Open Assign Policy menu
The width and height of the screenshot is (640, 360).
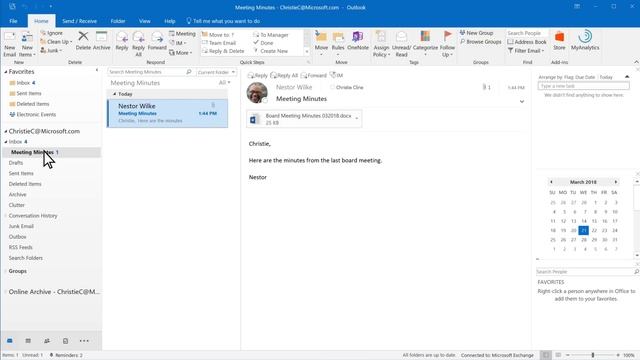pos(381,44)
